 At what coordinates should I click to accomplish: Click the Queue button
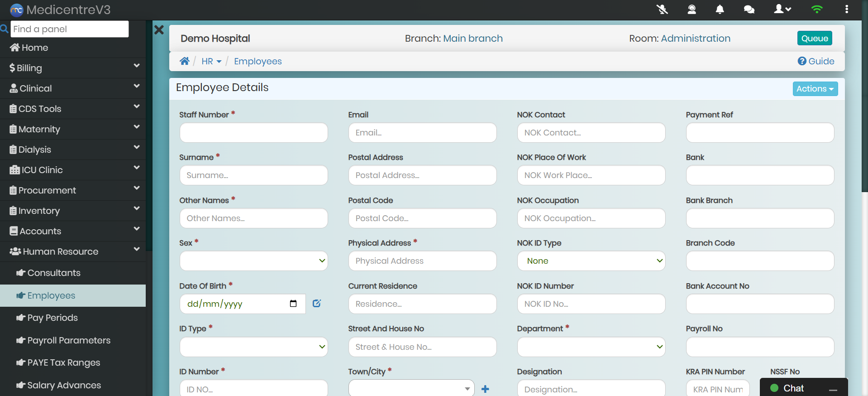click(x=814, y=39)
